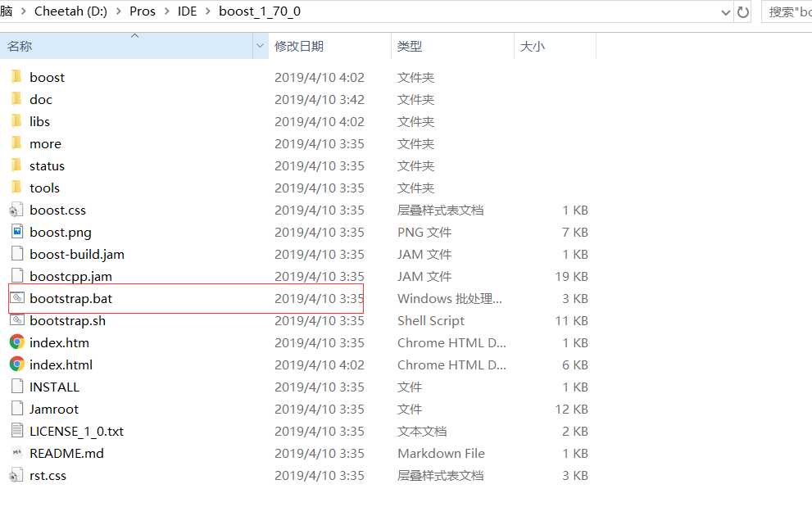812x507 pixels.
Task: Click the status folder name
Action: click(x=48, y=165)
